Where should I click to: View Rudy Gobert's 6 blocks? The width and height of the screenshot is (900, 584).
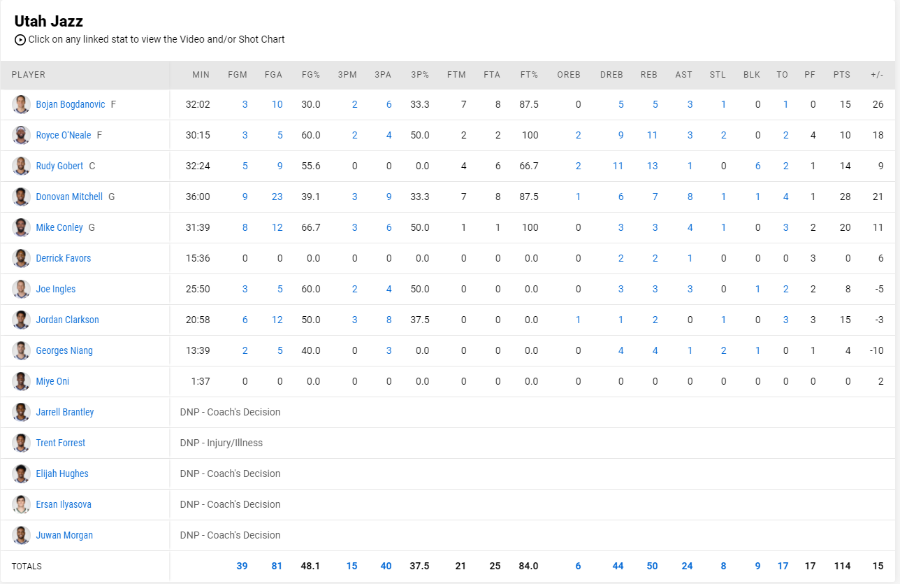[x=757, y=166]
